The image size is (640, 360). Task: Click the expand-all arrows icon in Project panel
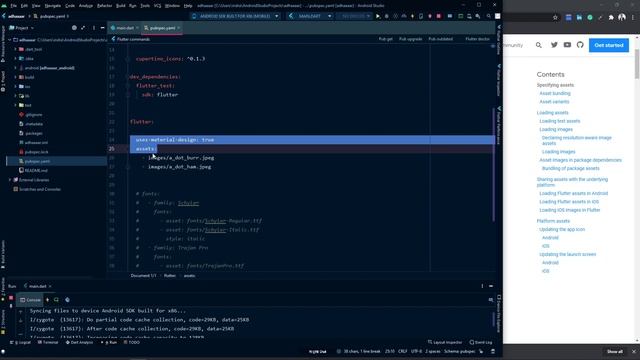[x=83, y=28]
